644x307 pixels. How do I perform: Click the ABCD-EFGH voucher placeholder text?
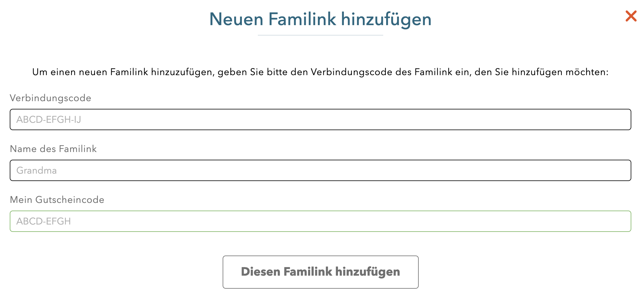[x=44, y=221]
